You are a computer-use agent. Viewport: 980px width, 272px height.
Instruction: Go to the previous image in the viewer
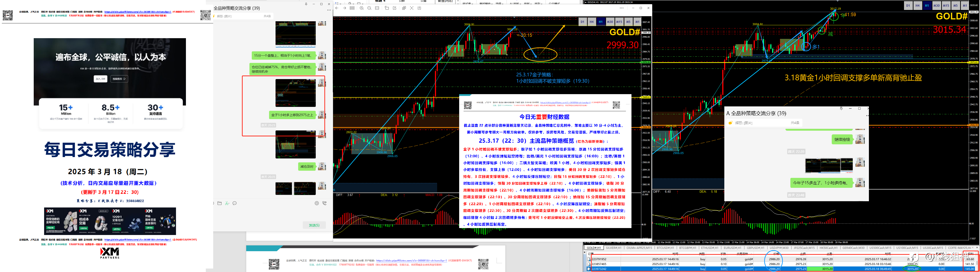coord(337,8)
